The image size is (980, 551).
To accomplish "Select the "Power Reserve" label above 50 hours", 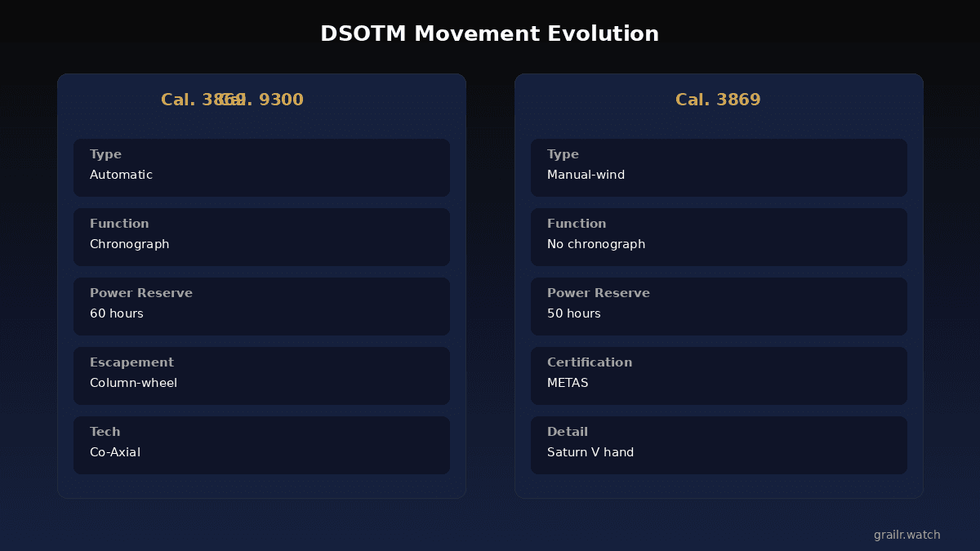I will click(599, 293).
